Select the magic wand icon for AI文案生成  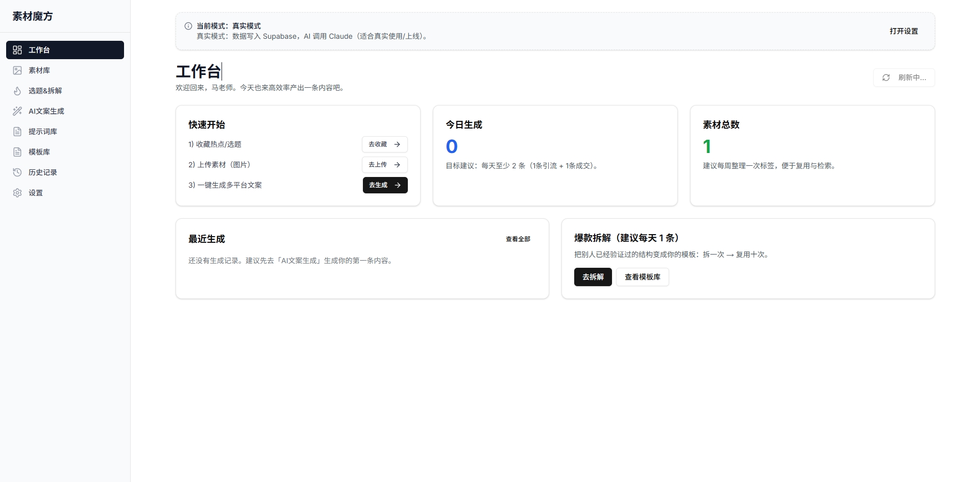click(17, 111)
